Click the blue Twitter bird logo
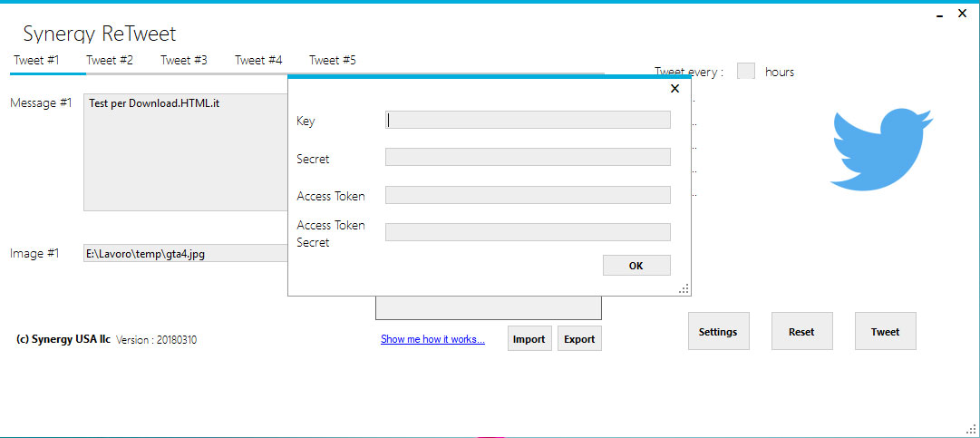 [881, 150]
